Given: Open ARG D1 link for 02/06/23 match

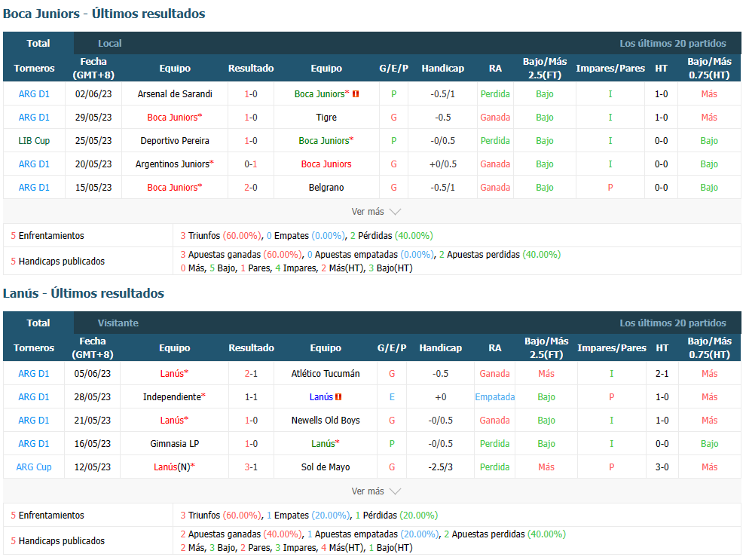Looking at the screenshot, I should 34,94.
